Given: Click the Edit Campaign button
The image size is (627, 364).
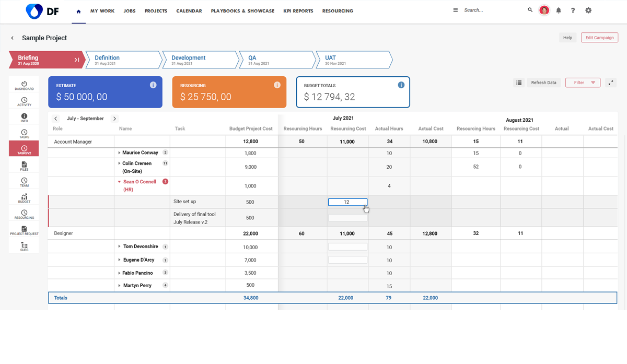Looking at the screenshot, I should pos(599,37).
